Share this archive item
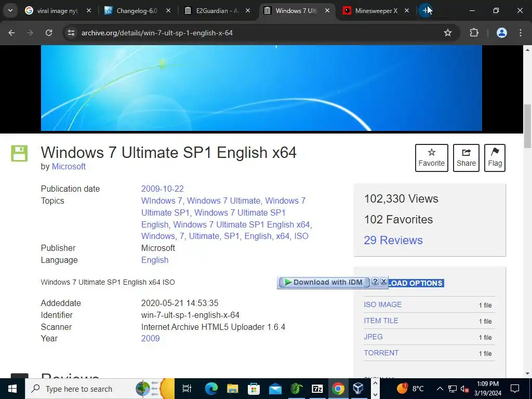The image size is (532, 399). pos(466,158)
